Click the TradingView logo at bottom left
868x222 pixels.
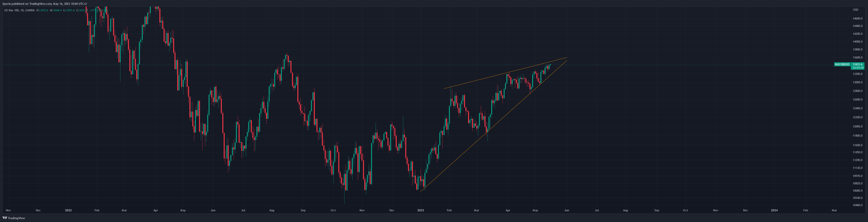point(14,218)
